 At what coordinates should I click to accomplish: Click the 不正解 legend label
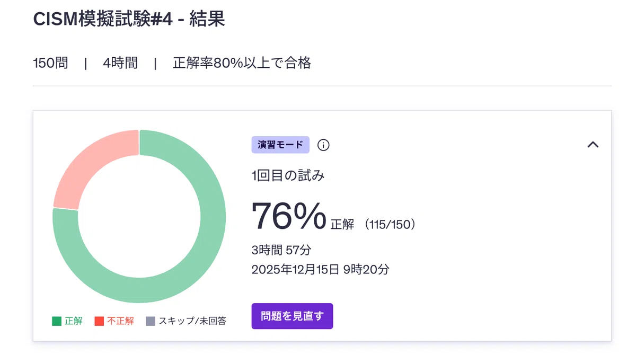pos(120,321)
